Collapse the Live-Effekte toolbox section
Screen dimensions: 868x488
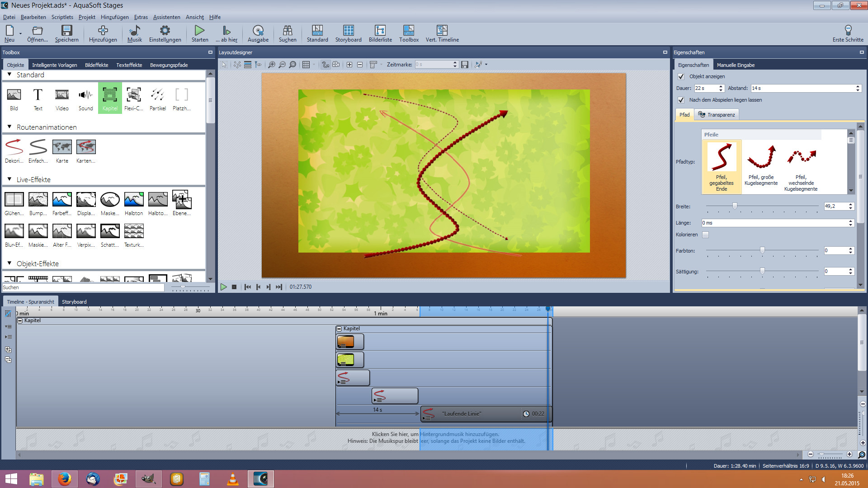tap(9, 179)
